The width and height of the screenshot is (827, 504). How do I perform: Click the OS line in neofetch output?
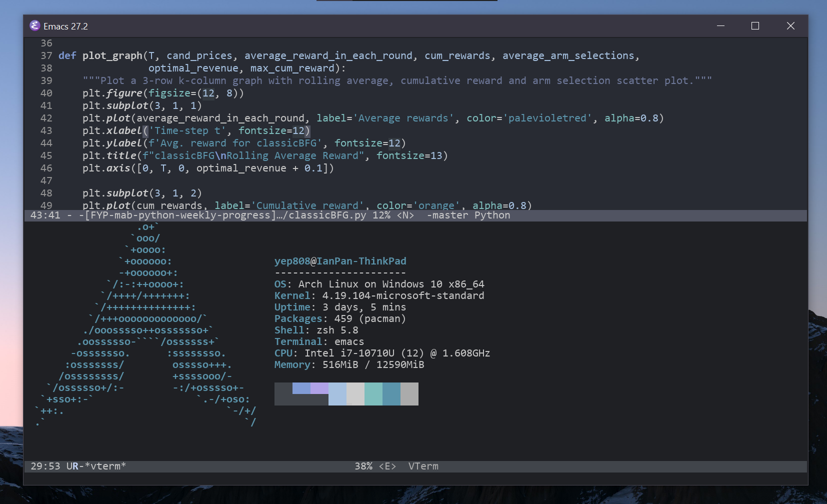[379, 284]
